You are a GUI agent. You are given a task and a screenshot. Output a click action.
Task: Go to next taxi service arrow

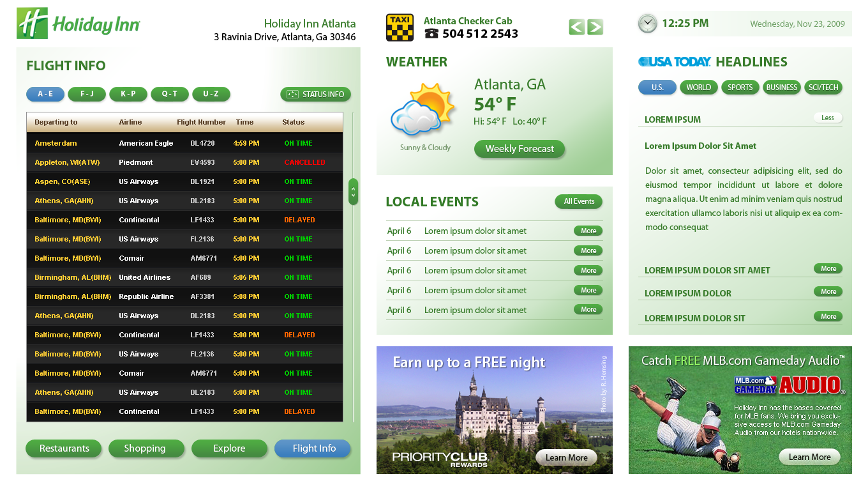(x=595, y=27)
